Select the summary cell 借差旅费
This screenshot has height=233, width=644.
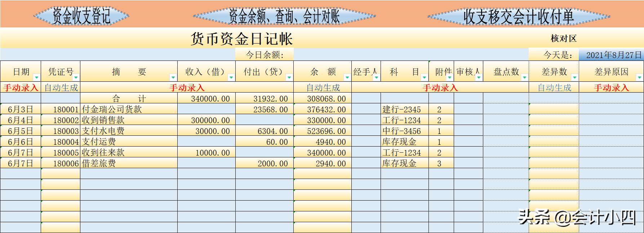(x=129, y=163)
